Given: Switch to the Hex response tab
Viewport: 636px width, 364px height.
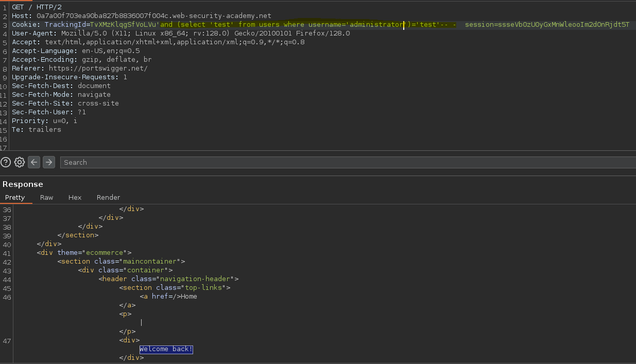Looking at the screenshot, I should (x=75, y=198).
